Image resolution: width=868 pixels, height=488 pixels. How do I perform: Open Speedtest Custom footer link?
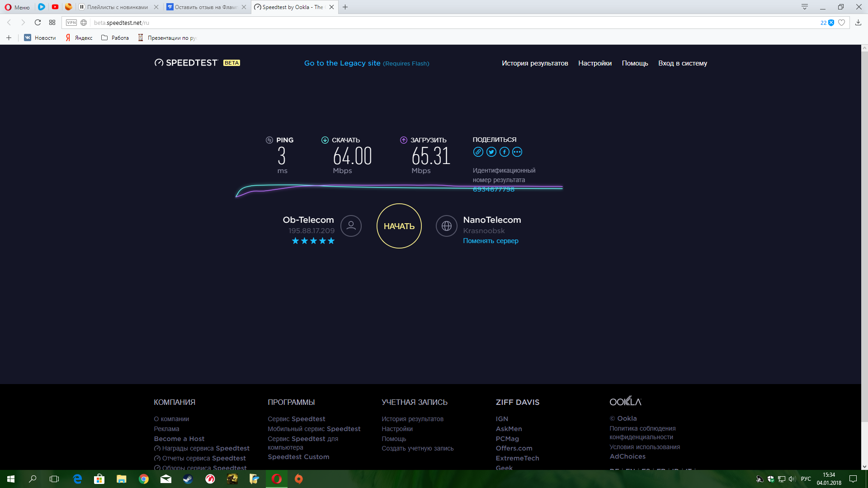click(x=298, y=457)
